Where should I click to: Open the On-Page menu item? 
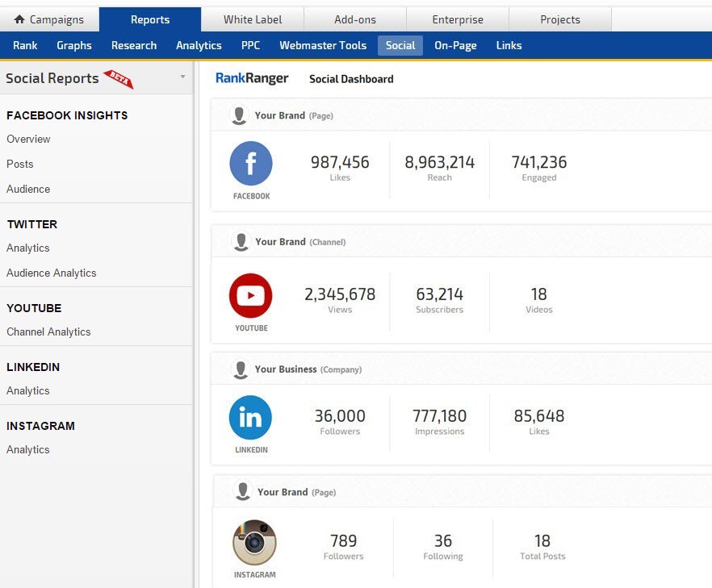tap(455, 45)
